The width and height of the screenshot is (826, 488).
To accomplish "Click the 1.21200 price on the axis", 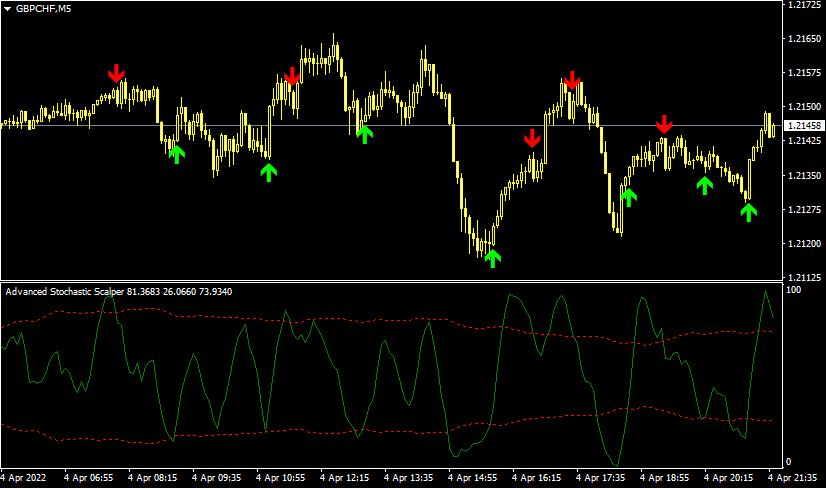I will pyautogui.click(x=804, y=244).
